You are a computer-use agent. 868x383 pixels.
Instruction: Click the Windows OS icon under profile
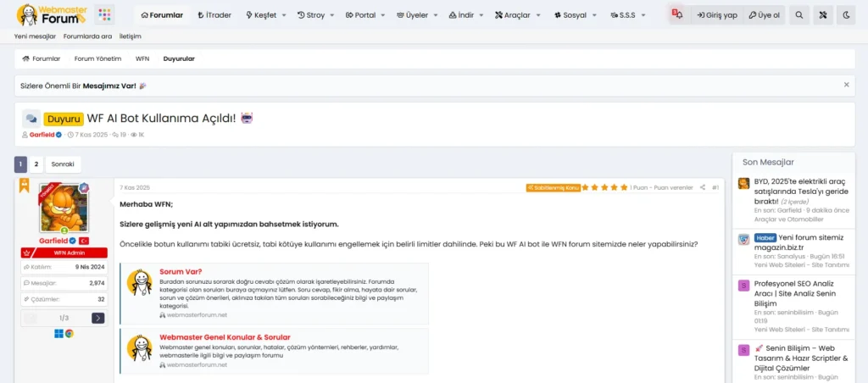click(x=58, y=333)
